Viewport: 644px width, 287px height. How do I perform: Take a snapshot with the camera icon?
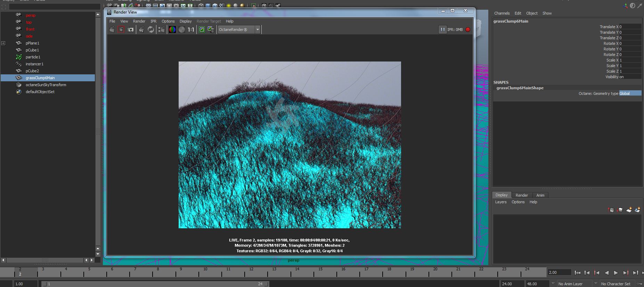pos(131,30)
